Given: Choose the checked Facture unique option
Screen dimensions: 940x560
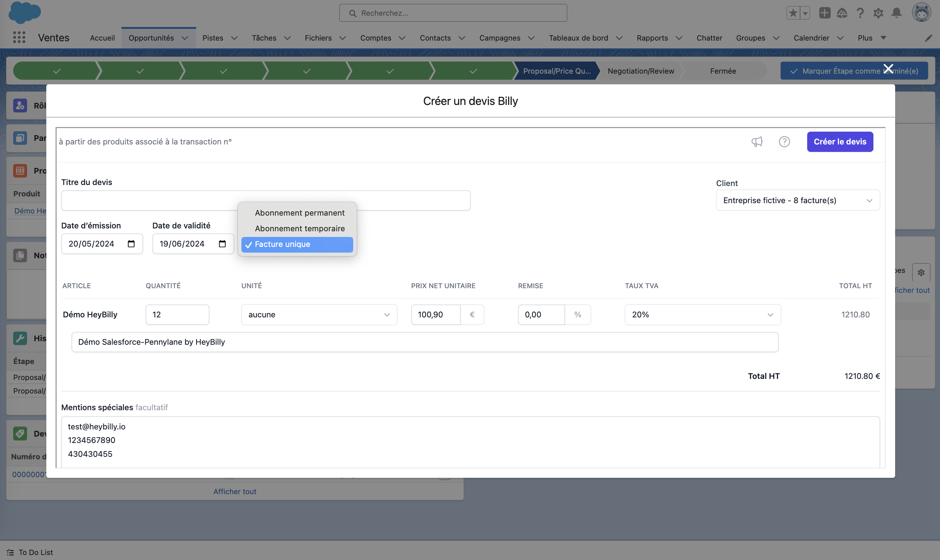Looking at the screenshot, I should [297, 244].
